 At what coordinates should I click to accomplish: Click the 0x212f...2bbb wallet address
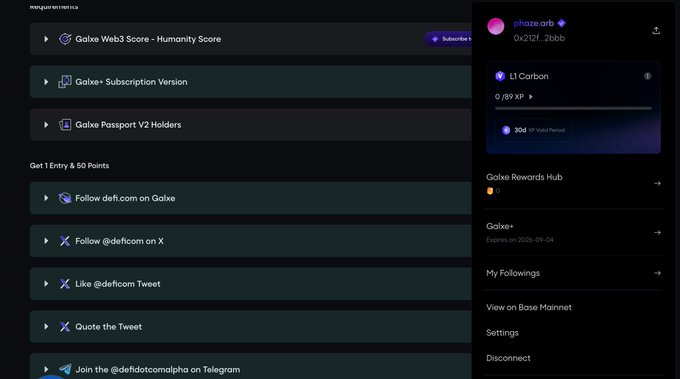click(539, 38)
